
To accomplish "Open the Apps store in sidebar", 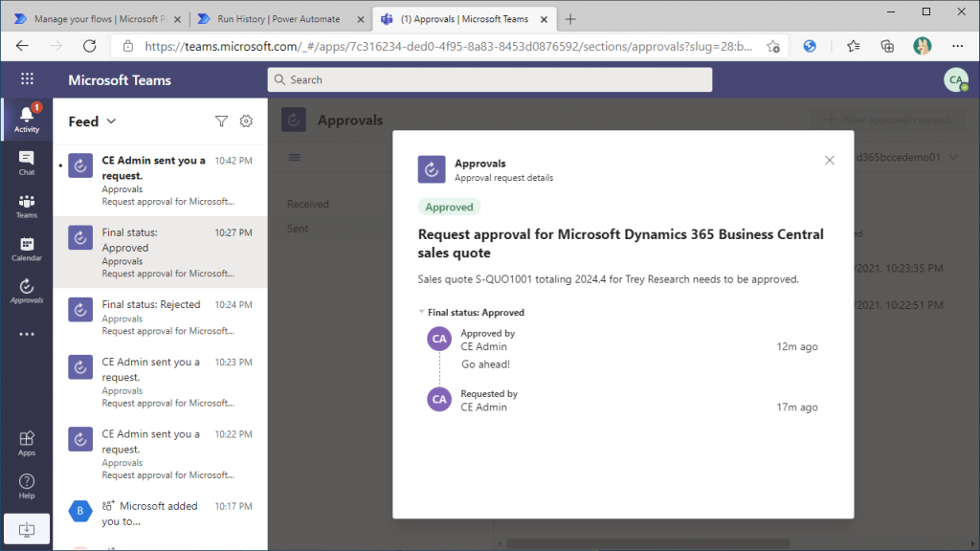I will tap(26, 444).
